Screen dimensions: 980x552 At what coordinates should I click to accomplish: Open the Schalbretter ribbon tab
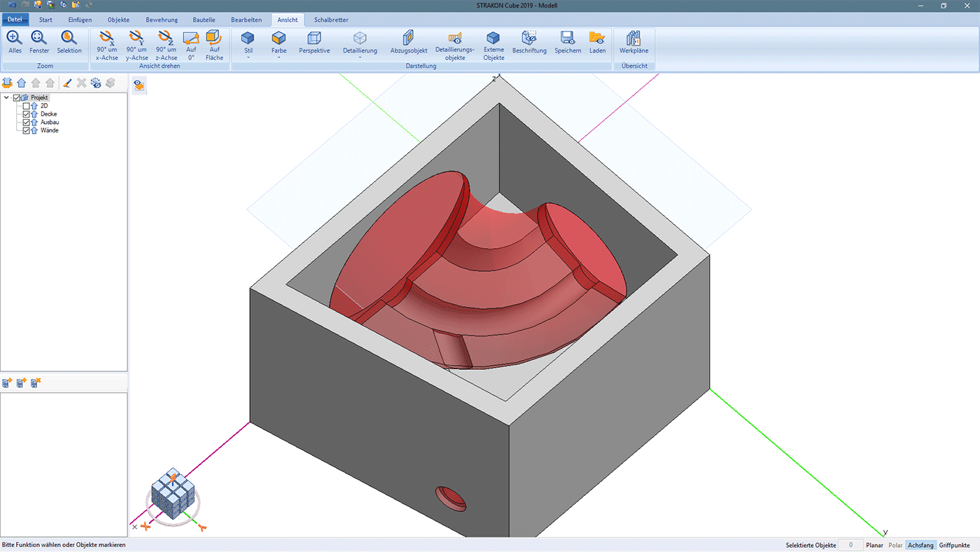pos(331,20)
